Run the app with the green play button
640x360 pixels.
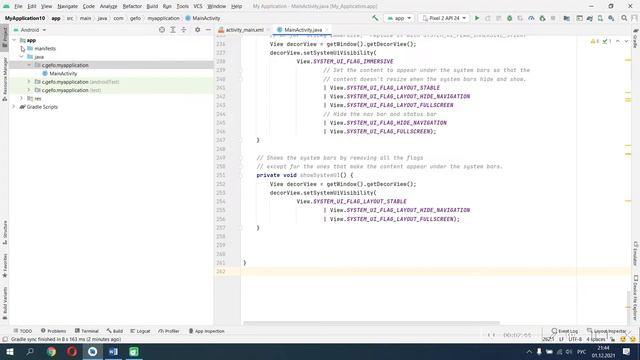(x=477, y=18)
